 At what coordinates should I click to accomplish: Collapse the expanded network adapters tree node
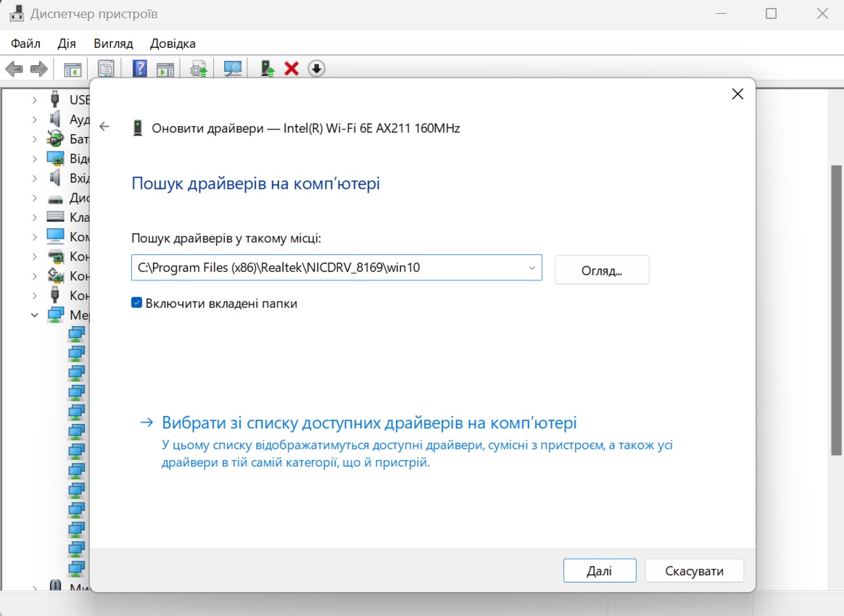click(x=34, y=315)
